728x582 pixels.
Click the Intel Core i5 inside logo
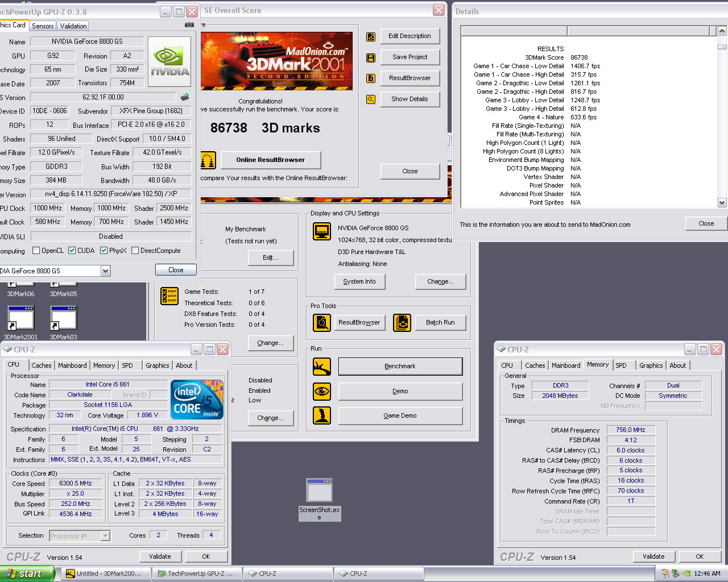click(197, 399)
